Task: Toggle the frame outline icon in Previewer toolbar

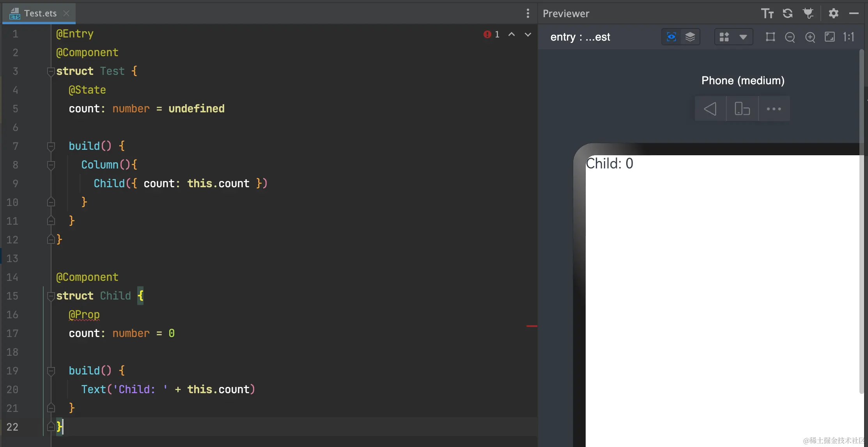Action: 770,37
